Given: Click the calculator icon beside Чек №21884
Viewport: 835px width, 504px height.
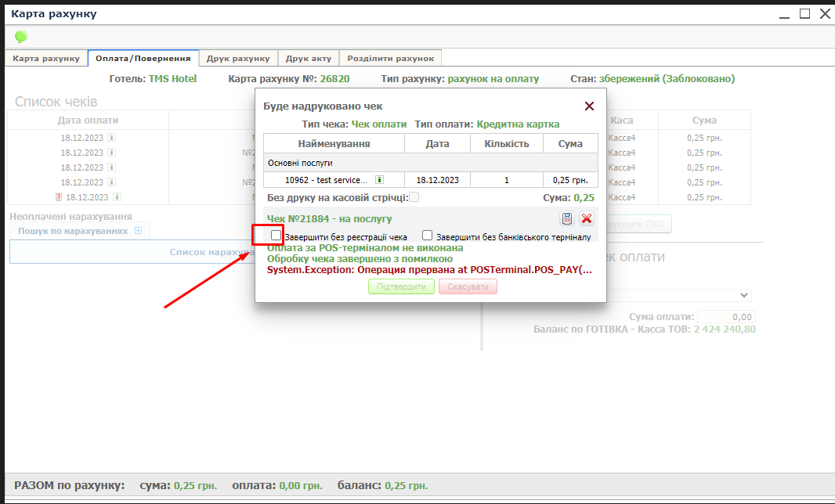Looking at the screenshot, I should pyautogui.click(x=567, y=219).
